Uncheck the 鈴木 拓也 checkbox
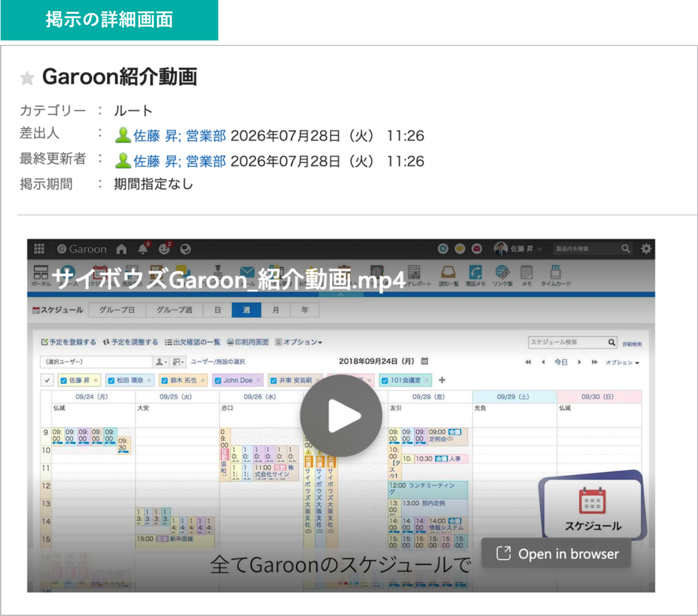698x616 pixels. [x=165, y=380]
